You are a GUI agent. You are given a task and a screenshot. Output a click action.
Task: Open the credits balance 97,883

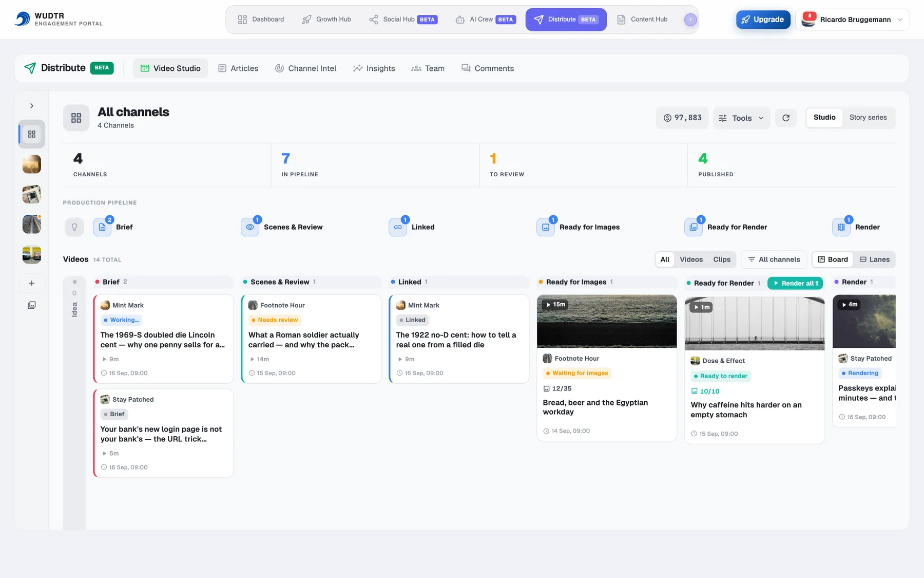(682, 118)
